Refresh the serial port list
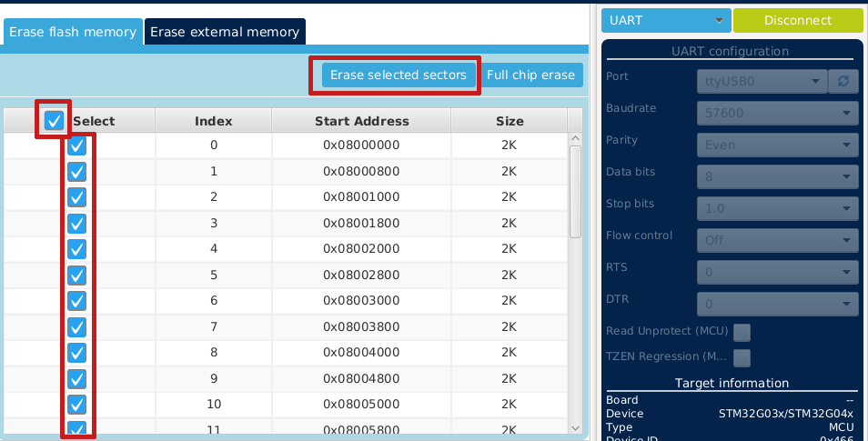Viewport: 868px width, 441px height. click(x=843, y=81)
